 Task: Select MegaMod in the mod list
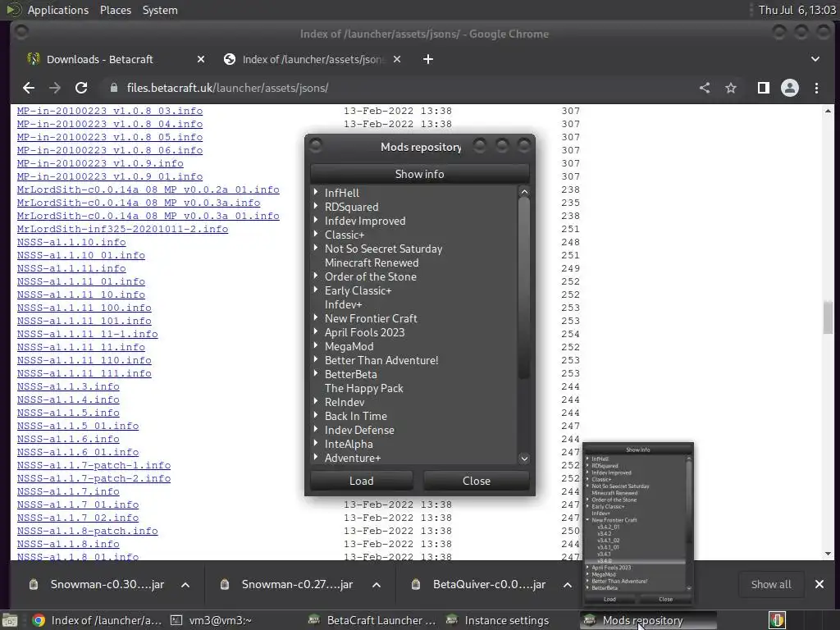(x=349, y=347)
